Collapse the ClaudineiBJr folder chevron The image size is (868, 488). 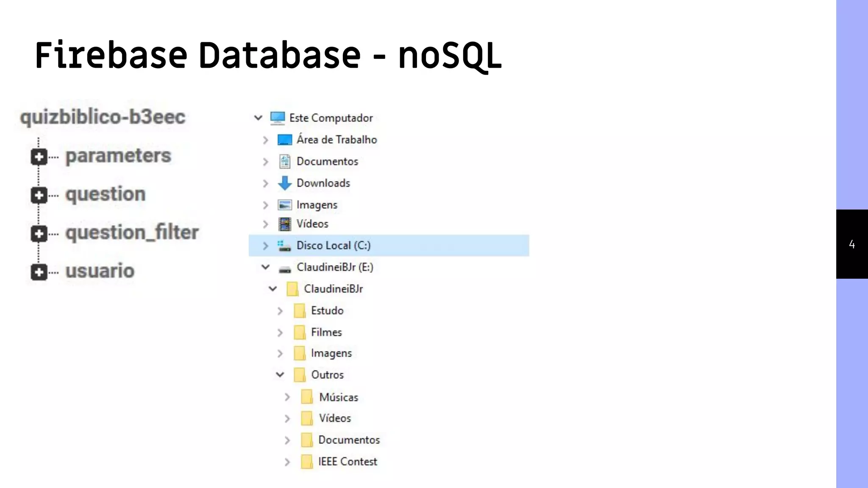pyautogui.click(x=273, y=289)
